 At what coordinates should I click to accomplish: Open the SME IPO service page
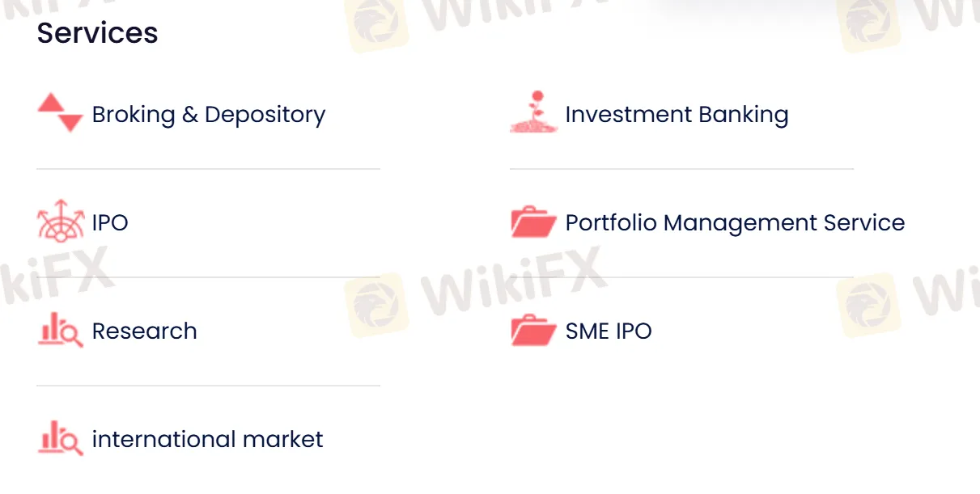coord(609,330)
